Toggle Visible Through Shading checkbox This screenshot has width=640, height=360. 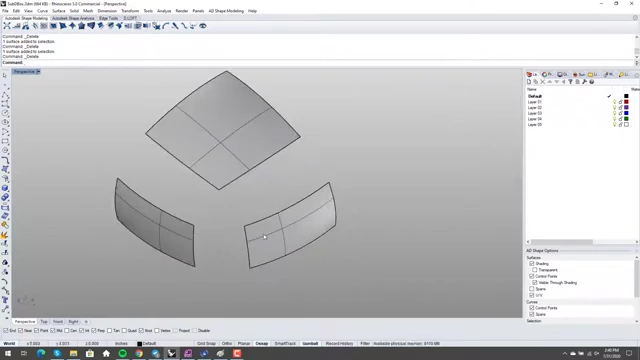click(535, 282)
